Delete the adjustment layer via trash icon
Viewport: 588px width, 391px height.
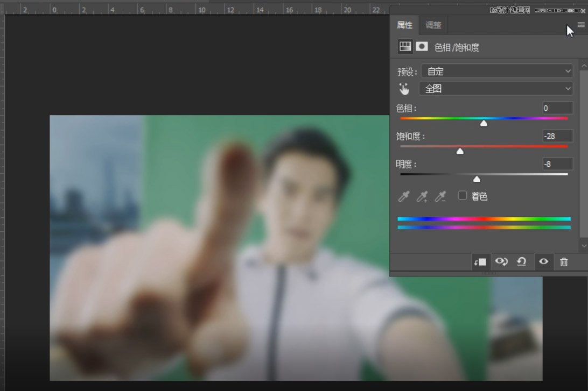coord(564,262)
